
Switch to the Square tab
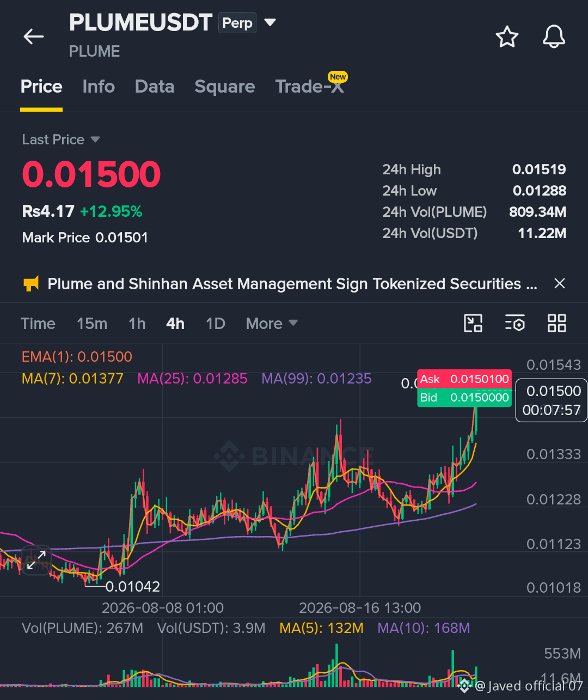224,87
